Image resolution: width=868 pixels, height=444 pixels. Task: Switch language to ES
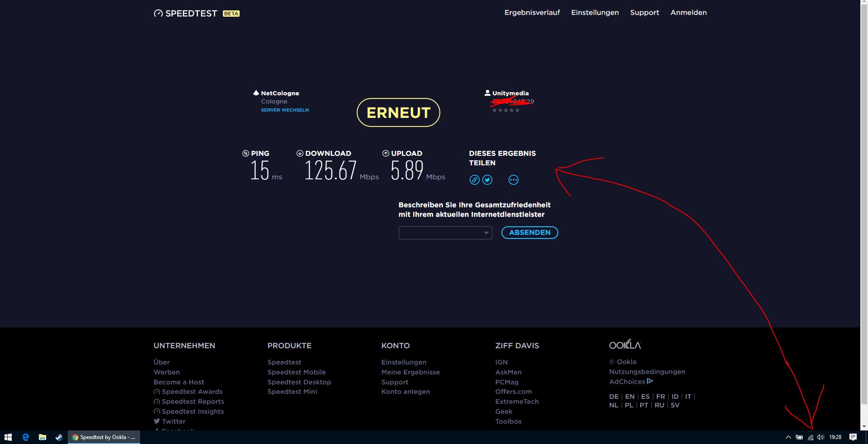pos(645,397)
